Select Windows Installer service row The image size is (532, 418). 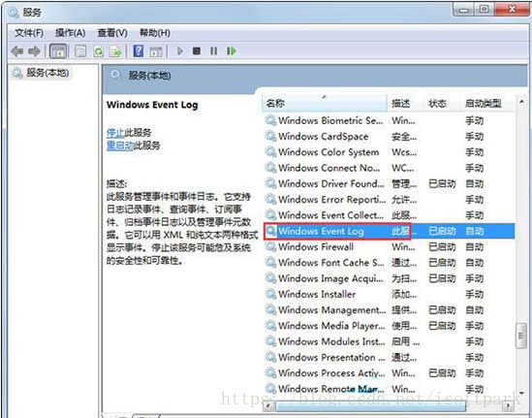pos(390,294)
